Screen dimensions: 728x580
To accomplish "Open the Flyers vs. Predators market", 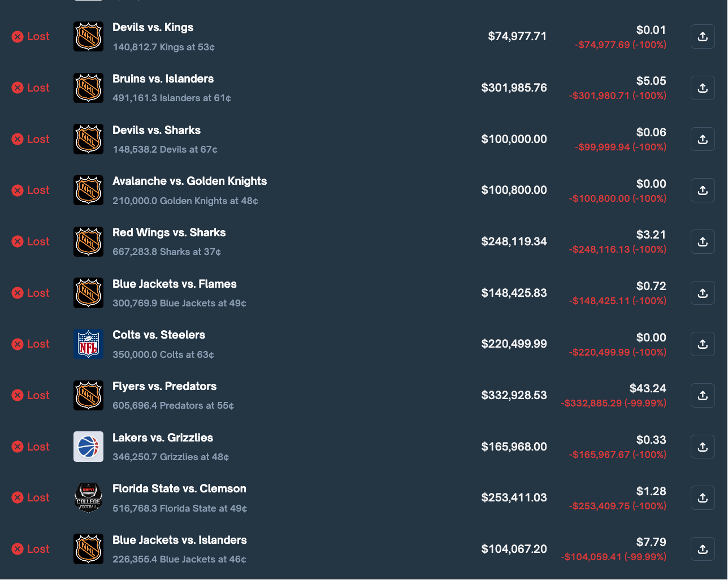I will coord(164,386).
